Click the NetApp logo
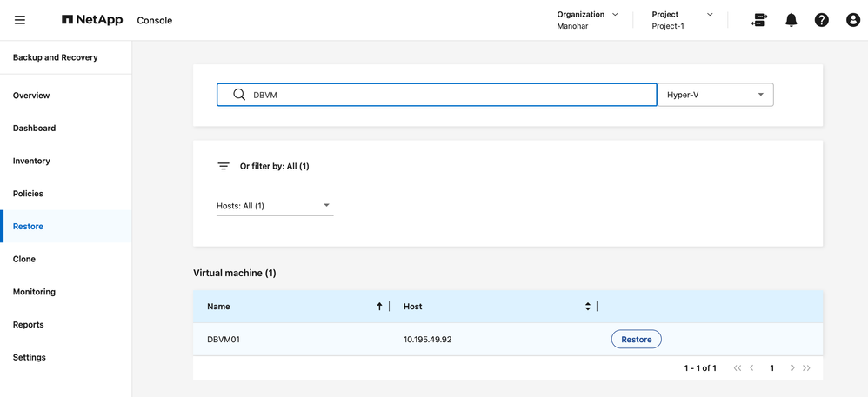The image size is (868, 397). coord(92,20)
